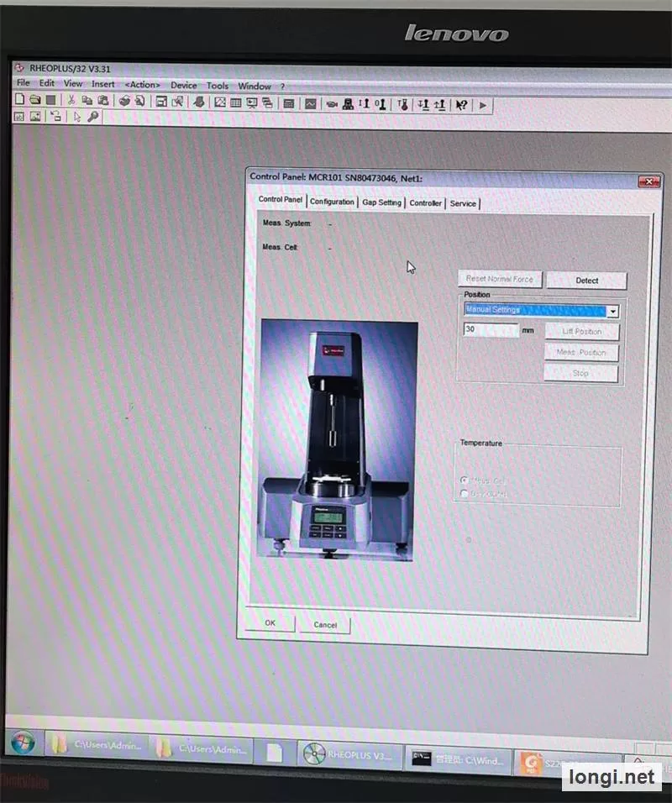Click the lift position icon beside the rheometer icon

(365, 104)
